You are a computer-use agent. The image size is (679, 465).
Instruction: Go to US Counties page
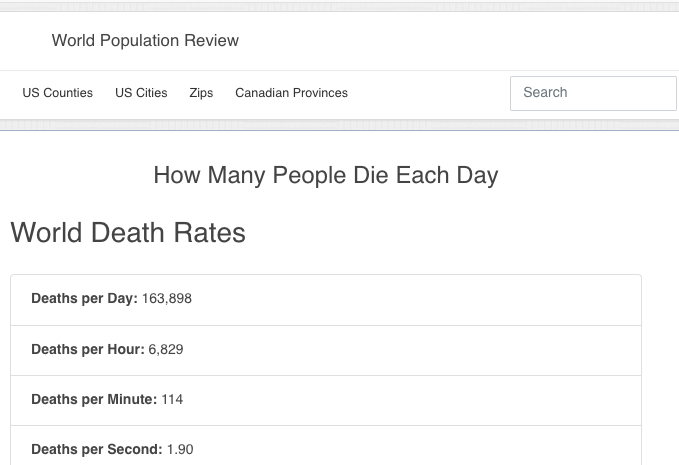pyautogui.click(x=58, y=93)
